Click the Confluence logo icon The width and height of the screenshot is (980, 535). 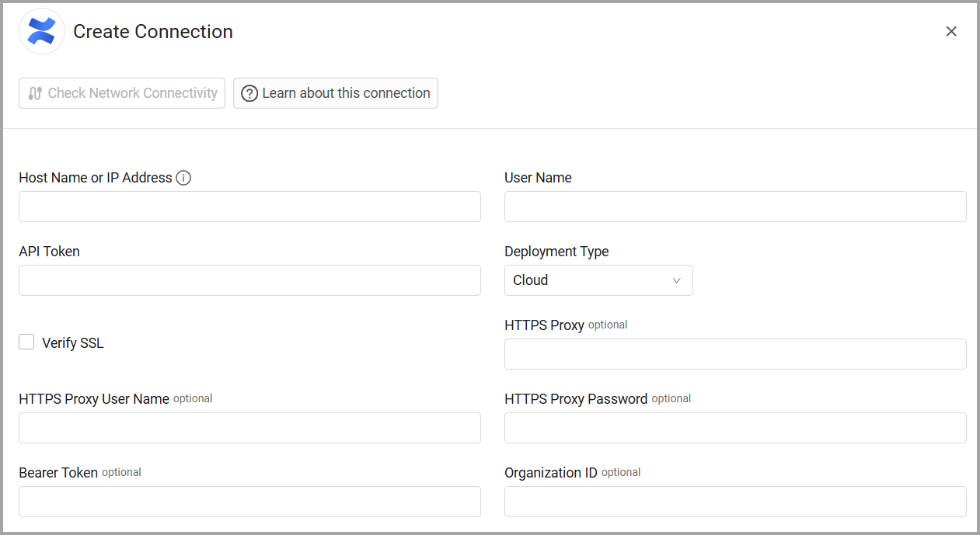41,31
